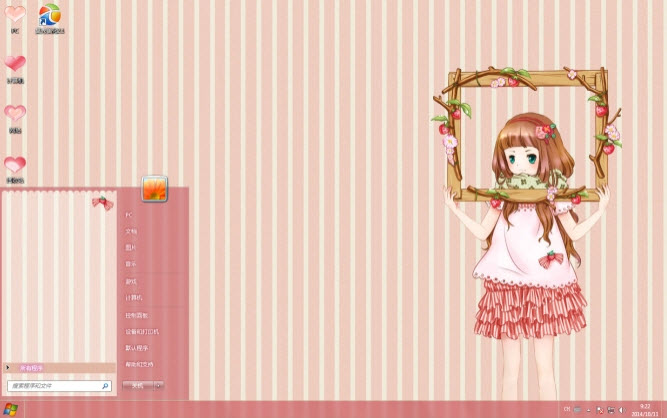Open the colorful shortcut icon on desktop
The height and width of the screenshot is (418, 667).
[x=50, y=18]
